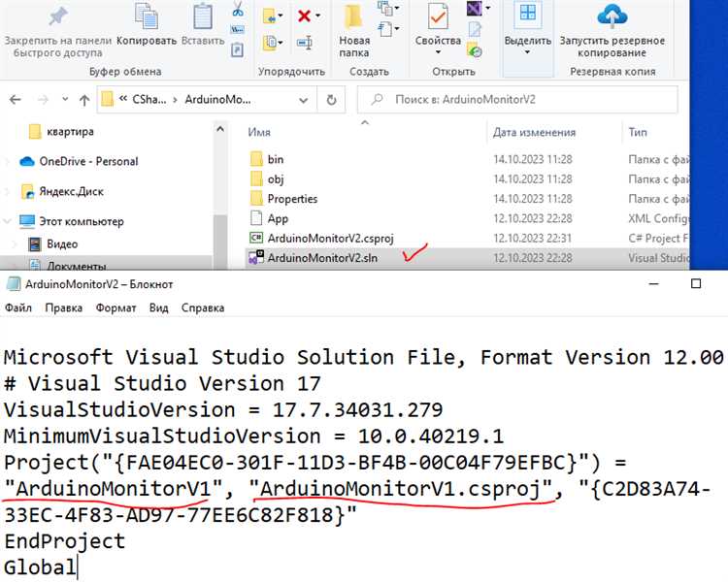The height and width of the screenshot is (582, 728).
Task: Go back with the left arrow
Action: 16,99
